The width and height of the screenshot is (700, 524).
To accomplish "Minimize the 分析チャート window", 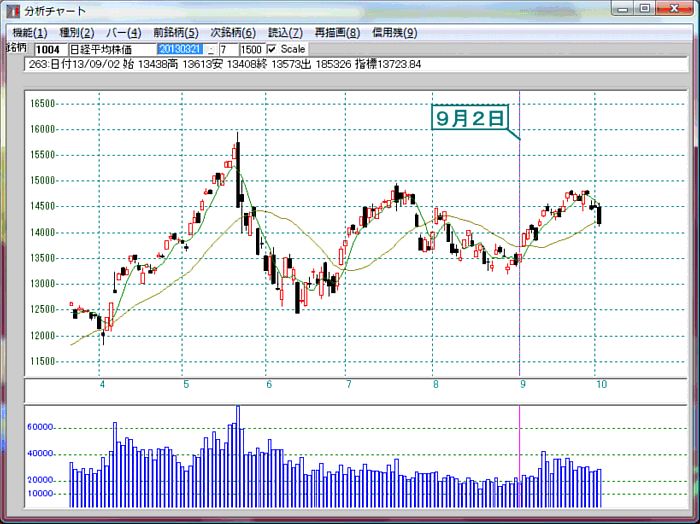I will [x=624, y=8].
